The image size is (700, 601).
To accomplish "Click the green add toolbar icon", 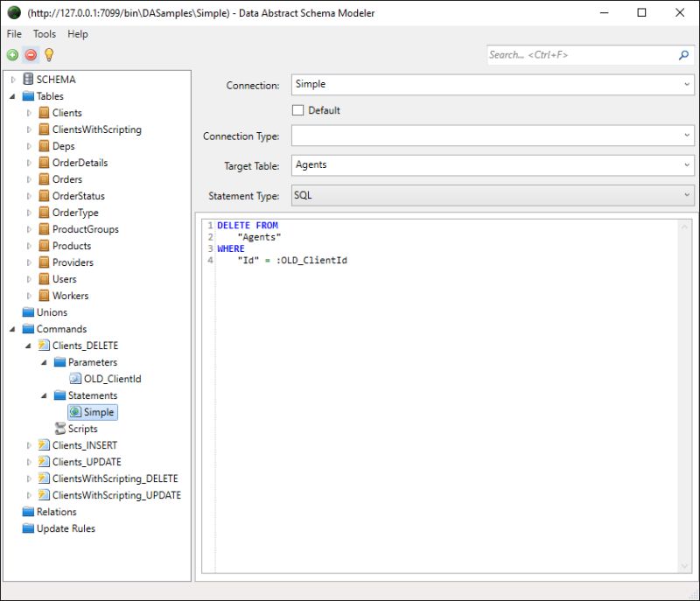I will point(12,54).
